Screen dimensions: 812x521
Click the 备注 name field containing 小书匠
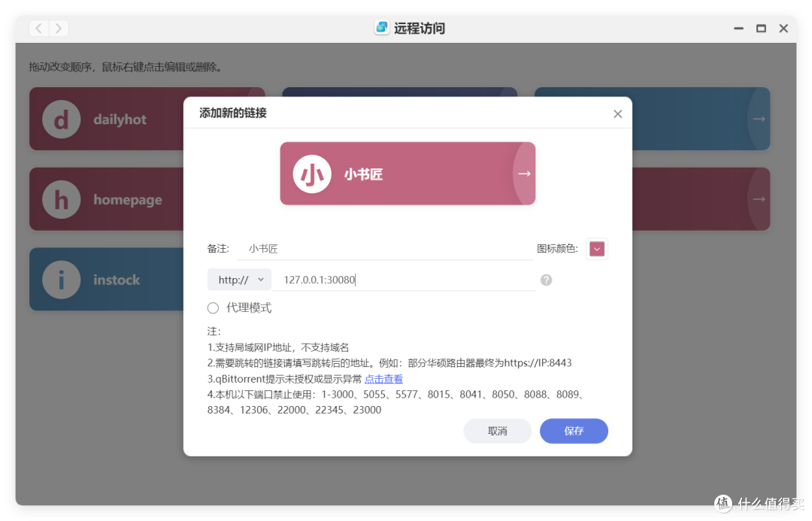[385, 249]
